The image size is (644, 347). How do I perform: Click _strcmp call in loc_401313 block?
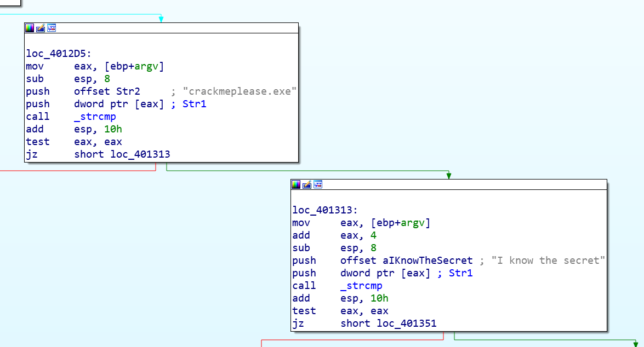click(x=361, y=286)
